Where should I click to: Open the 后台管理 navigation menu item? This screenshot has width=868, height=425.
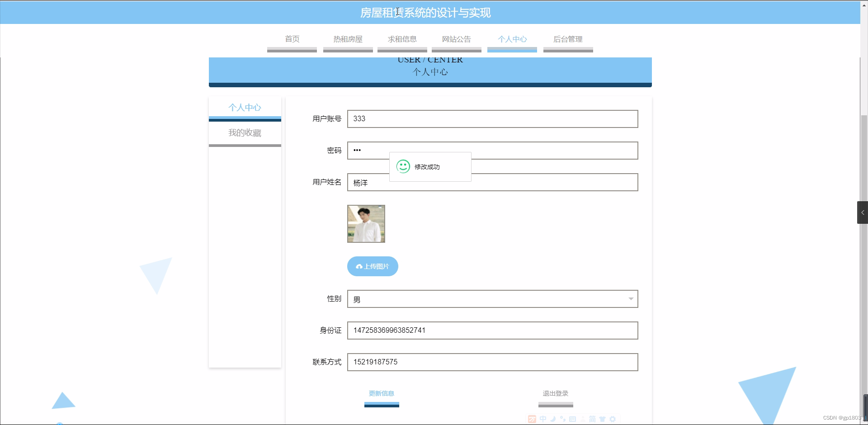click(x=568, y=39)
